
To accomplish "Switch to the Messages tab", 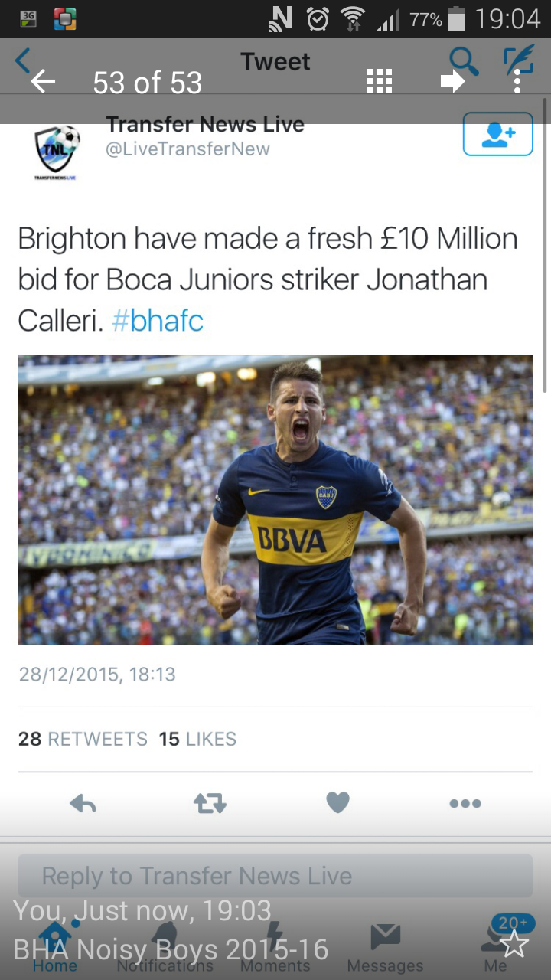I will [385, 948].
